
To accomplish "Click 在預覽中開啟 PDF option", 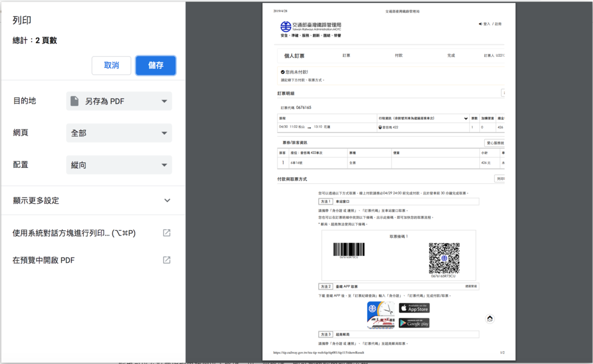I will click(43, 260).
